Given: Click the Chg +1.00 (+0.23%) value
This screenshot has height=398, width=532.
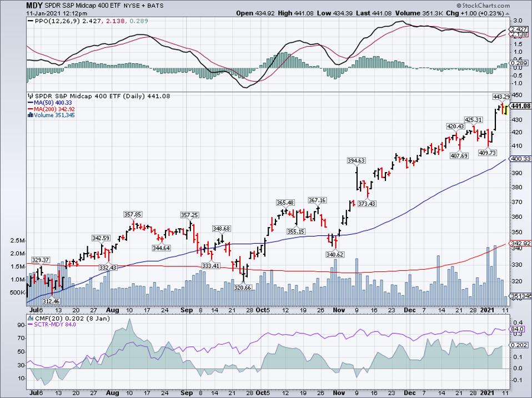Looking at the screenshot, I should [475, 13].
